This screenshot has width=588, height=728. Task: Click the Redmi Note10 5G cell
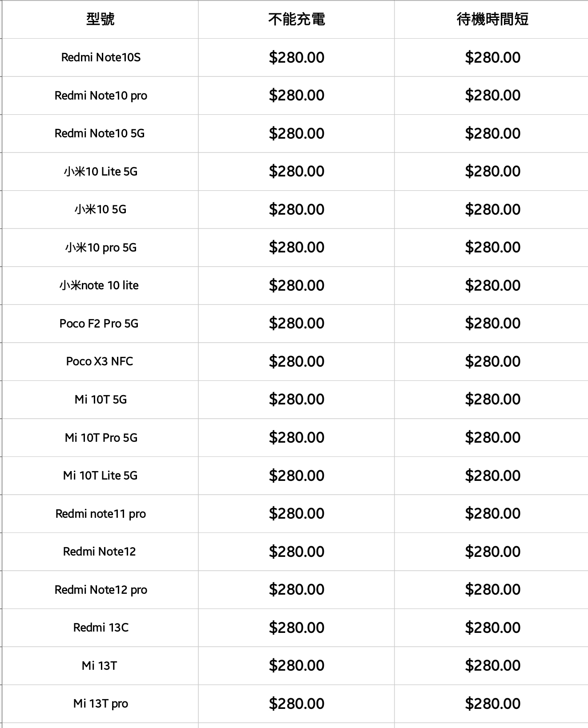(100, 133)
